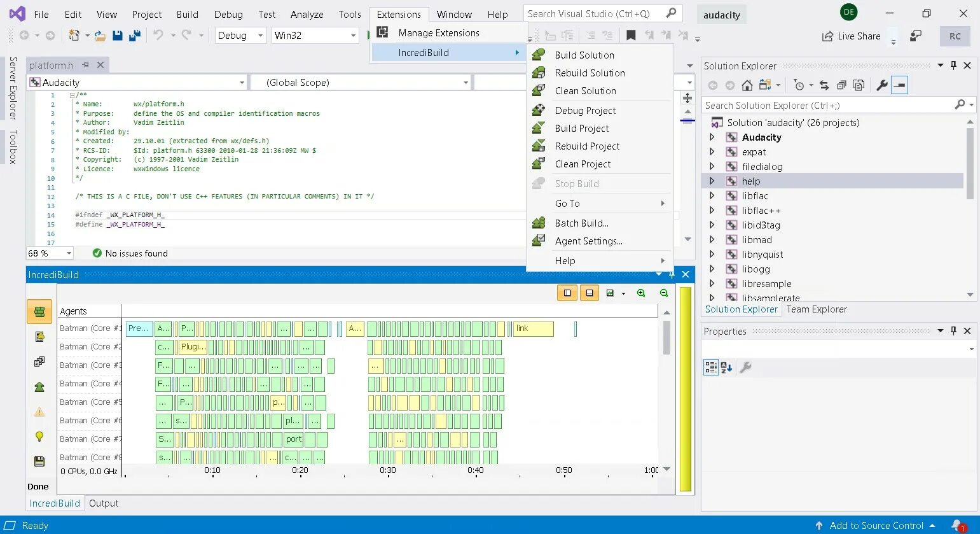980x534 pixels.
Task: Open graph display options dropdown arrow
Action: click(623, 293)
